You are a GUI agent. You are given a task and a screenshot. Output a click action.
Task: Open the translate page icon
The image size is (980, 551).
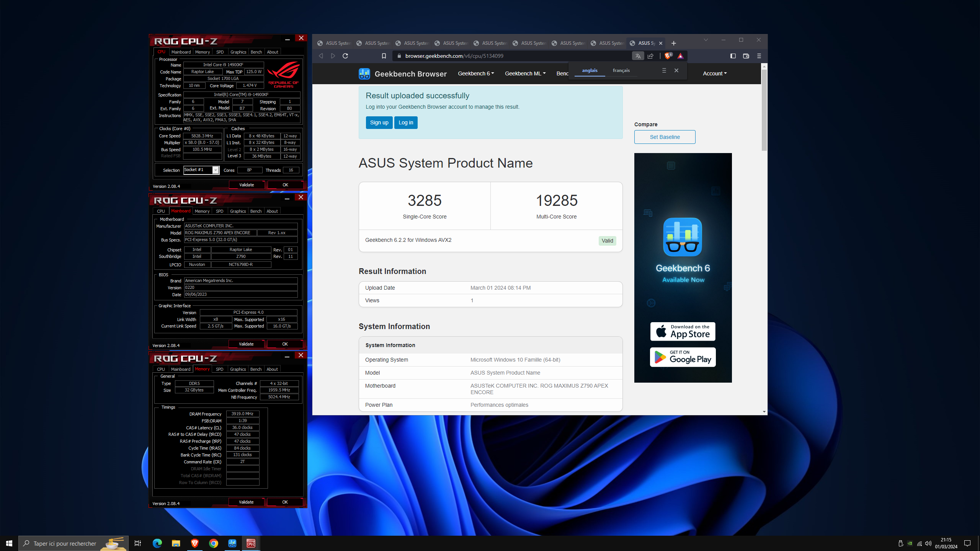(638, 56)
